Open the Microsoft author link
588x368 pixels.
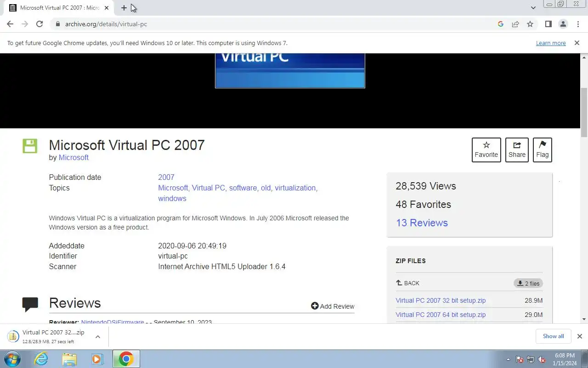tap(73, 157)
